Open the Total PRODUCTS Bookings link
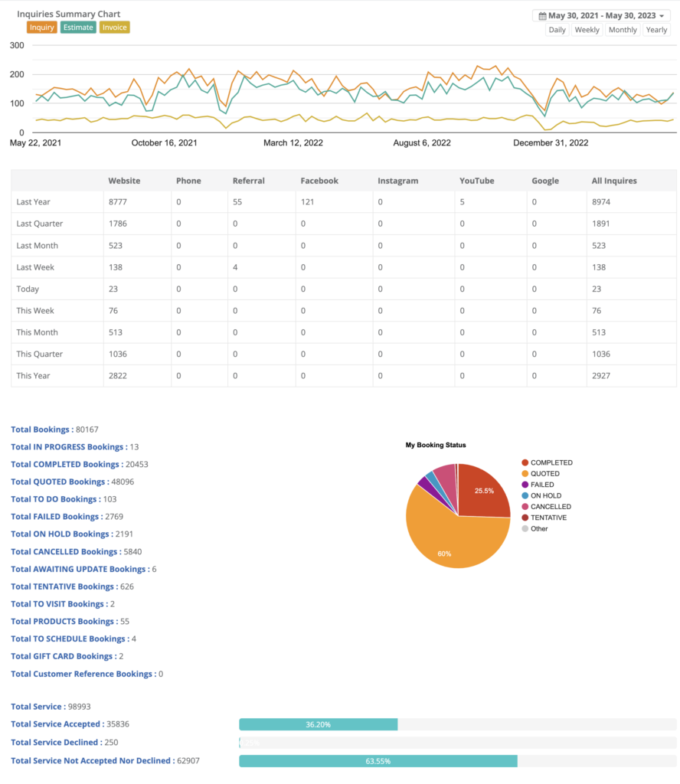This screenshot has width=680, height=784. pyautogui.click(x=63, y=622)
